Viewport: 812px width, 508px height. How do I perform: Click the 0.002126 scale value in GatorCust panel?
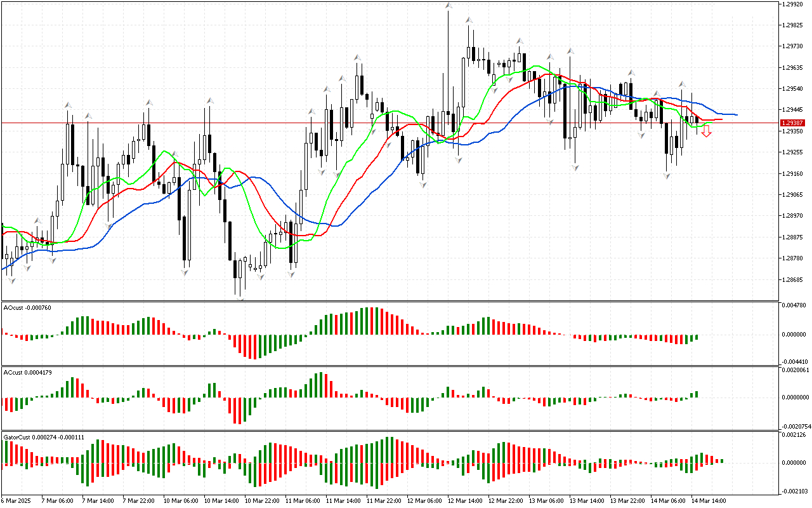(x=795, y=435)
